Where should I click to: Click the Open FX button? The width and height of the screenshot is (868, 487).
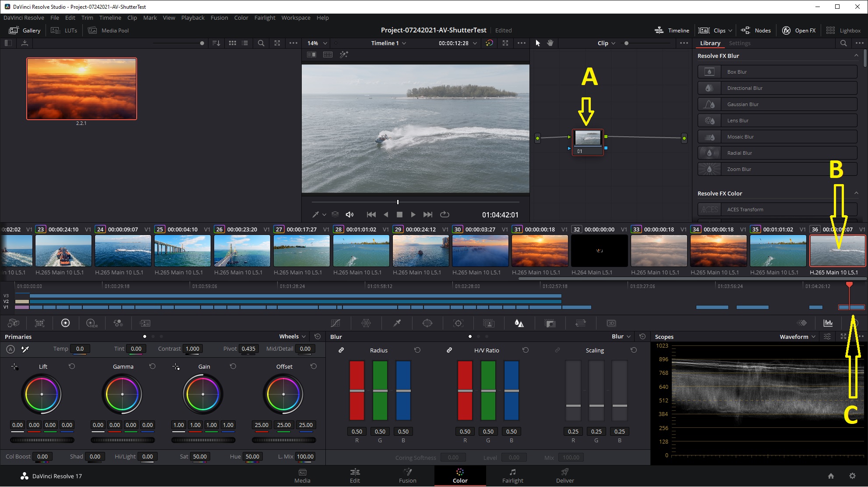point(799,30)
